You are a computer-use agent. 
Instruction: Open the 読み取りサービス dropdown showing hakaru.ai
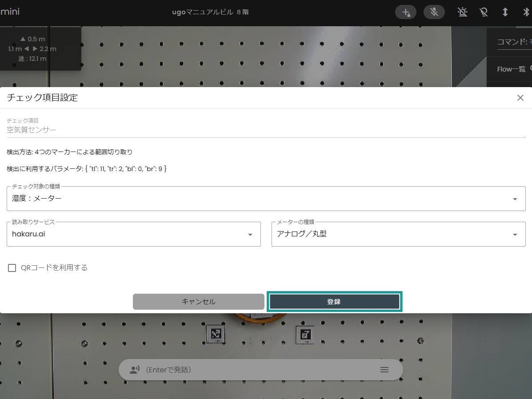pos(249,234)
